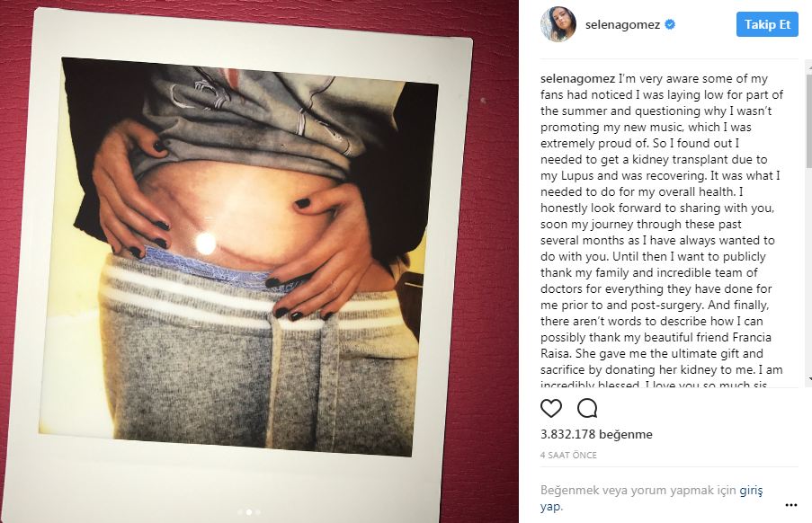Click the blue verified badge beside selenagomez
Viewport: 812px width, 523px height.
click(x=670, y=24)
